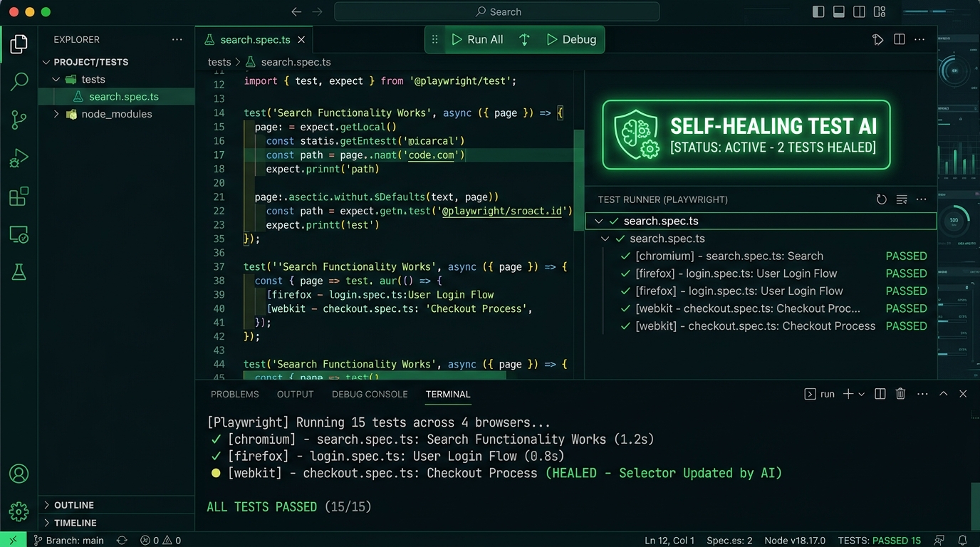Select the chromium search.spec.ts: Search test result

tap(761, 256)
